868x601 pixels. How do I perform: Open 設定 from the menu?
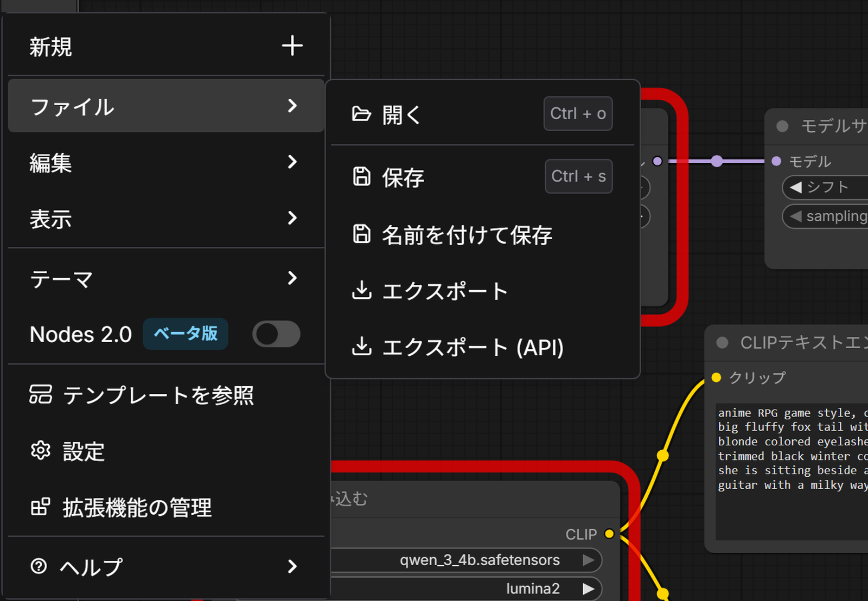[x=166, y=451]
